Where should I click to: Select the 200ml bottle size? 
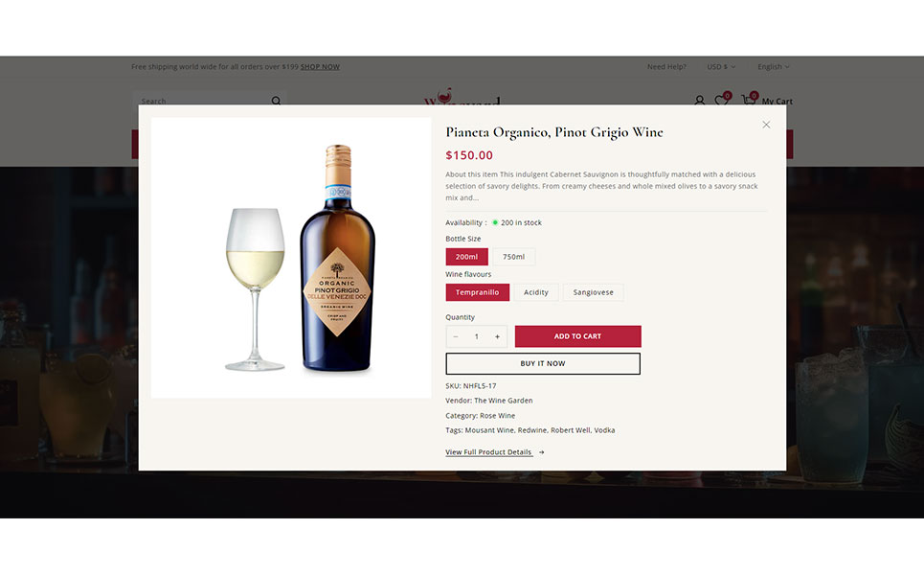[466, 257]
